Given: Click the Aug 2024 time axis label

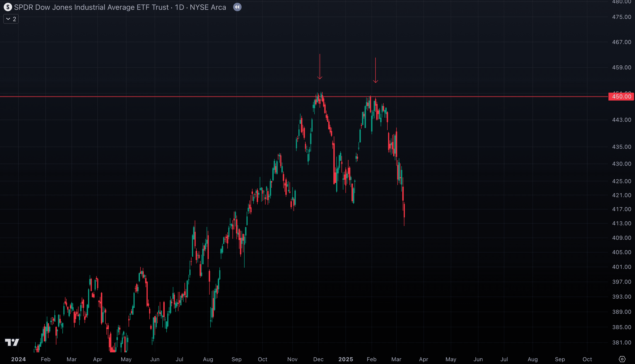Looking at the screenshot, I should click(x=208, y=359).
